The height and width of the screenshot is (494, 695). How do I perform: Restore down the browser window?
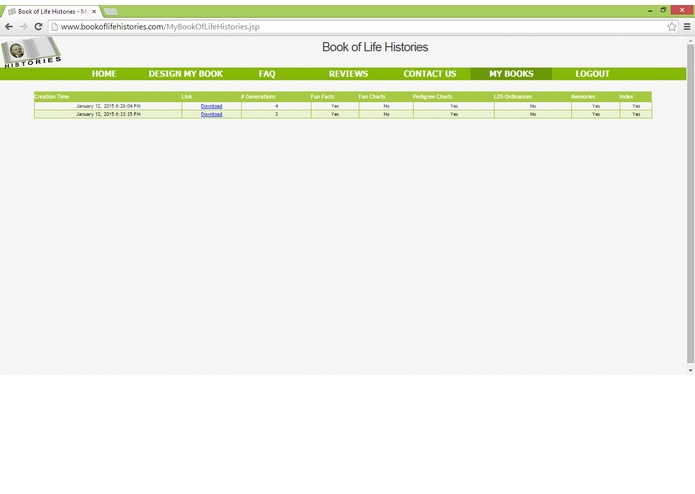(663, 10)
